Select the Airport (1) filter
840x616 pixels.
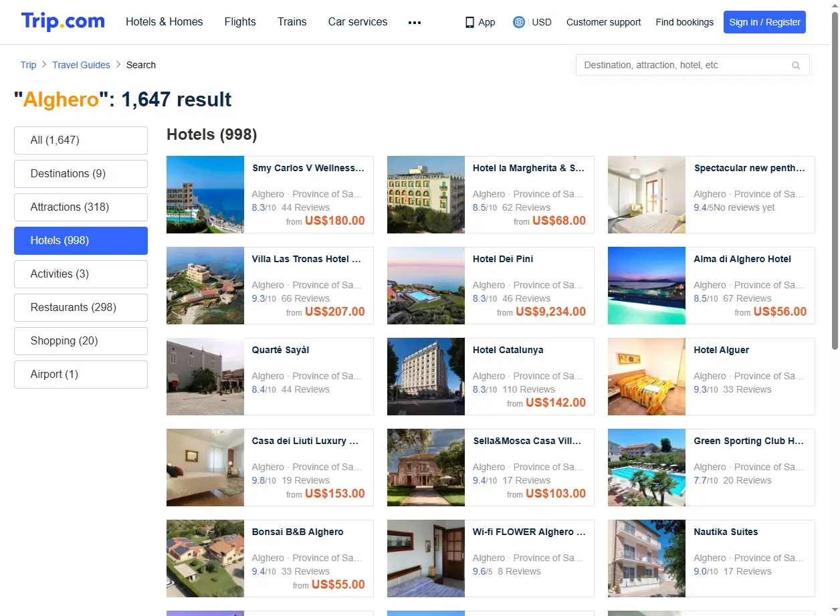[81, 375]
